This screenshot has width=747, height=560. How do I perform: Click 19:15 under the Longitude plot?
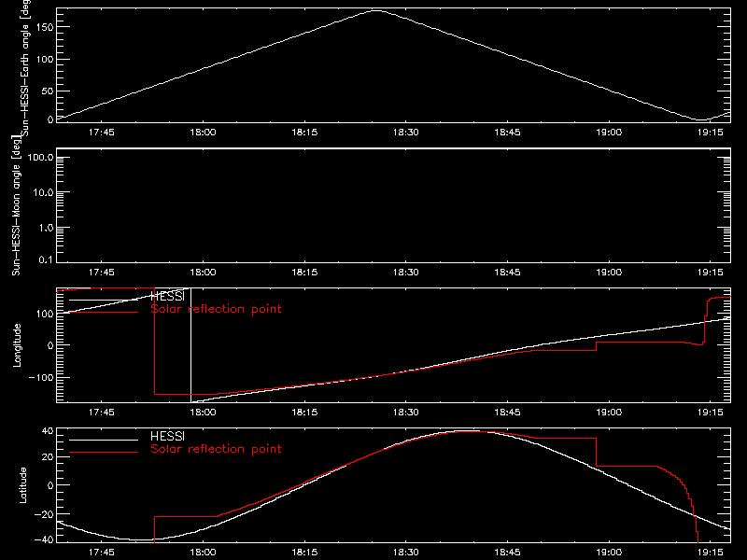tap(711, 413)
